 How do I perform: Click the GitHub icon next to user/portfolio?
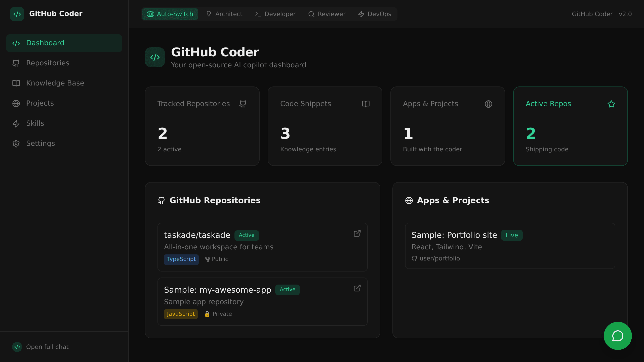pos(414,258)
